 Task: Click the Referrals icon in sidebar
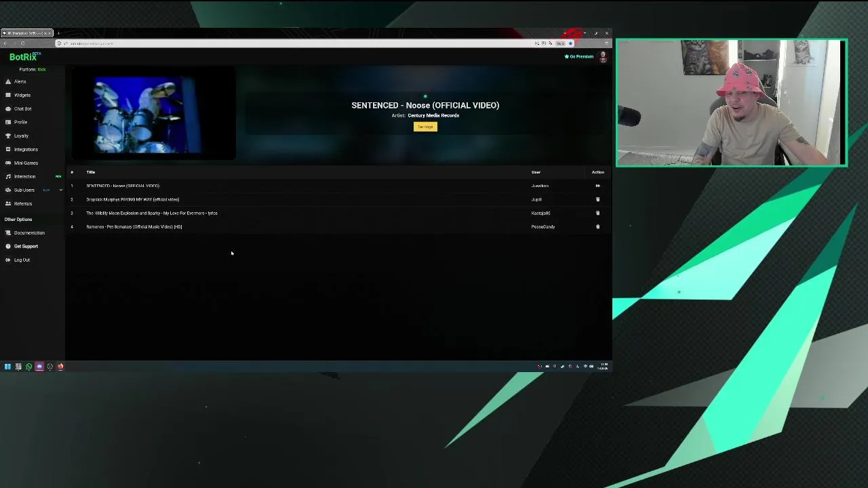click(8, 203)
